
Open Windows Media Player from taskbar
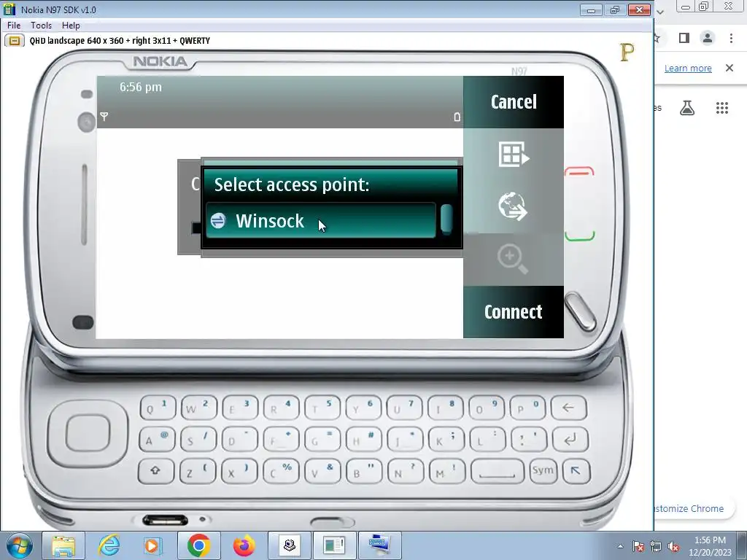pyautogui.click(x=153, y=545)
